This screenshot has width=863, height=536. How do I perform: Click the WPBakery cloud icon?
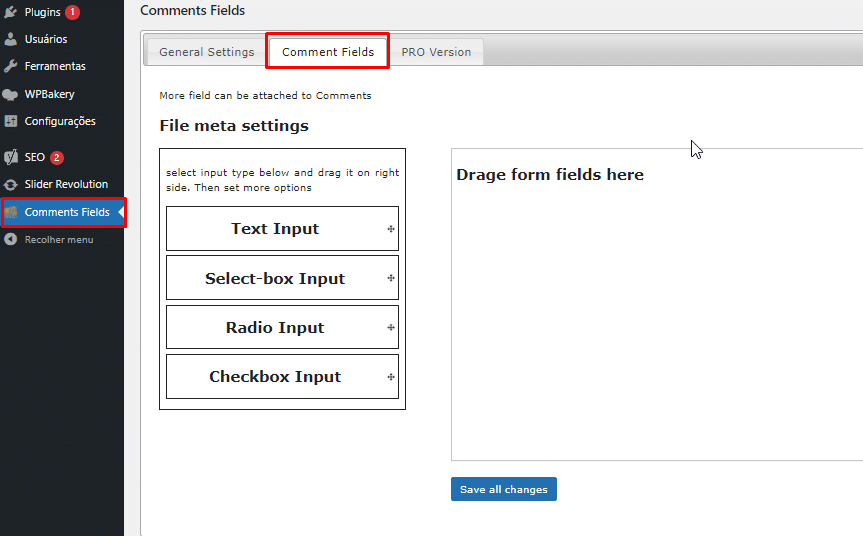[x=10, y=94]
